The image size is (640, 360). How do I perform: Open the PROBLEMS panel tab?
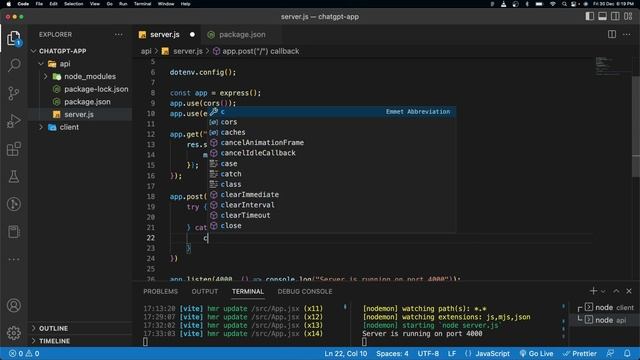click(160, 291)
